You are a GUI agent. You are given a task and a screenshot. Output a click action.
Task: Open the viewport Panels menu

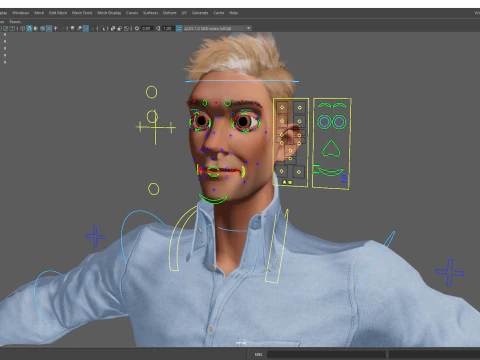tap(15, 22)
